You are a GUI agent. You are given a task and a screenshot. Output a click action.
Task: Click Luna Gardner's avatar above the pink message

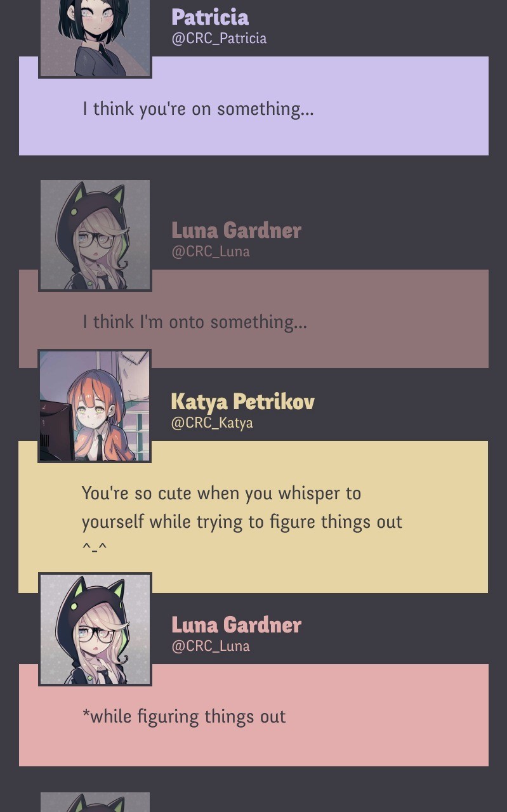[x=95, y=629]
